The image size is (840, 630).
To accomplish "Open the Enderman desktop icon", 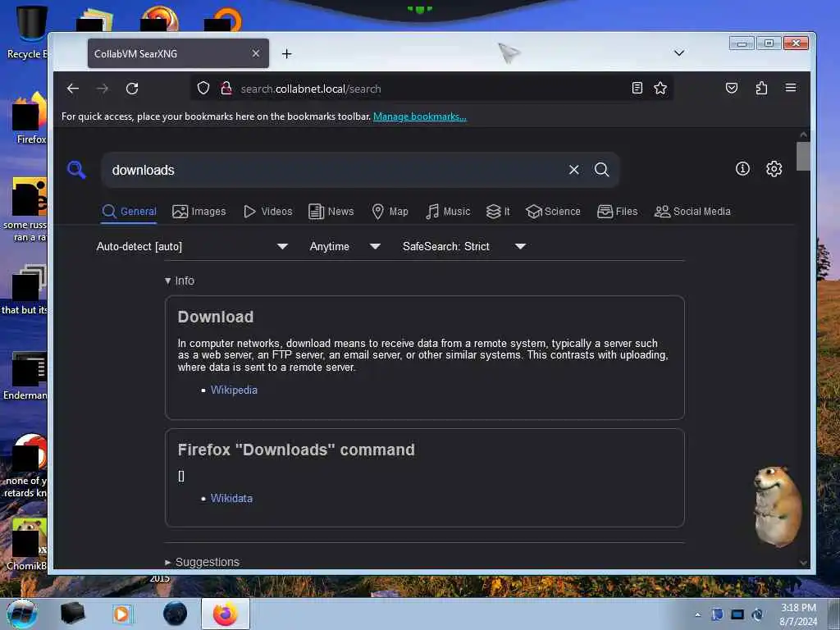I will tap(25, 376).
